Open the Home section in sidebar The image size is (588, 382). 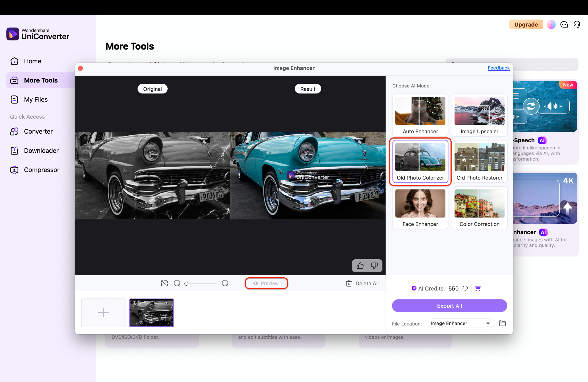point(26,61)
